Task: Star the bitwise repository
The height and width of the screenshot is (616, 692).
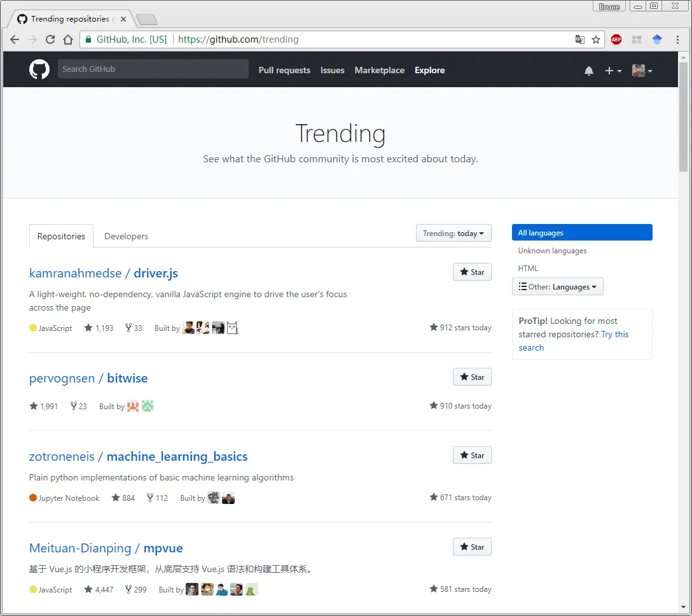Action: [x=472, y=377]
